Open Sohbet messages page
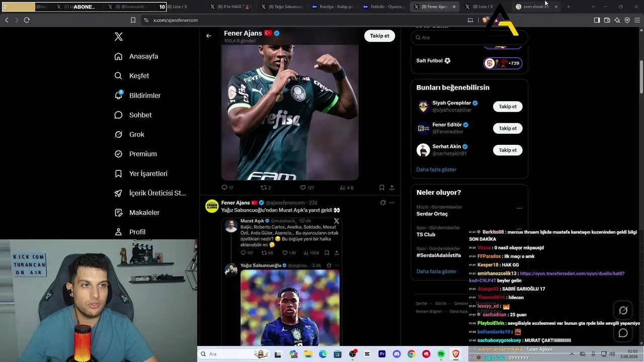The width and height of the screenshot is (644, 362). (133, 115)
